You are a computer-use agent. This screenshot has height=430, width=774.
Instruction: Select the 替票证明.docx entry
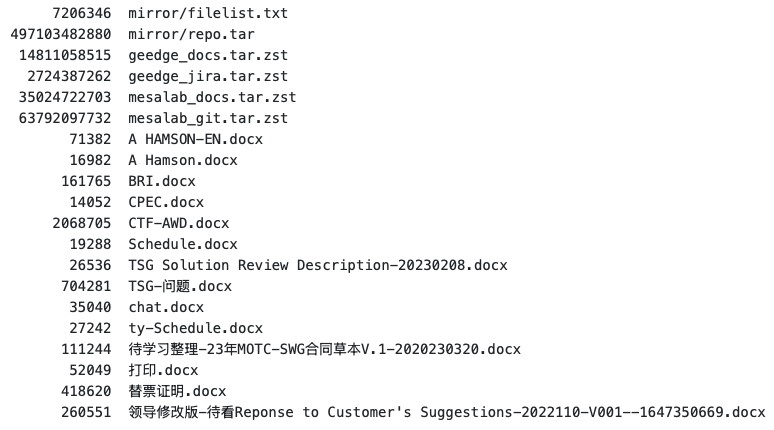(178, 392)
